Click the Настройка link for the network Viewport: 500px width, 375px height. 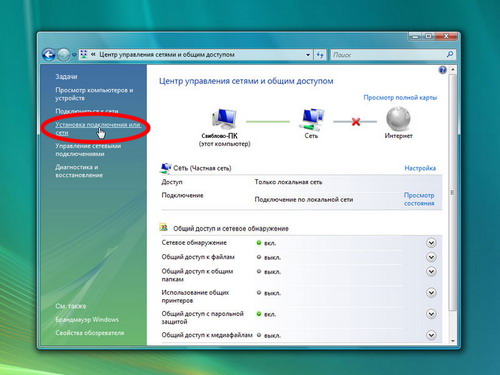pos(420,168)
